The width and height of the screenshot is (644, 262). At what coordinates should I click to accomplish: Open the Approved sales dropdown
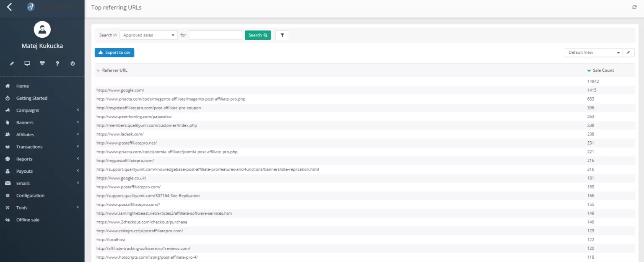coord(148,35)
